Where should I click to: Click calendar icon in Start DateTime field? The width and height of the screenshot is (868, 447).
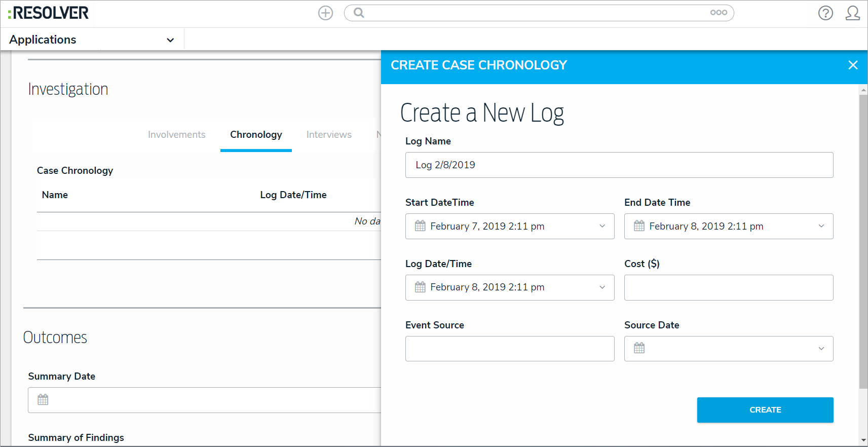(x=420, y=226)
